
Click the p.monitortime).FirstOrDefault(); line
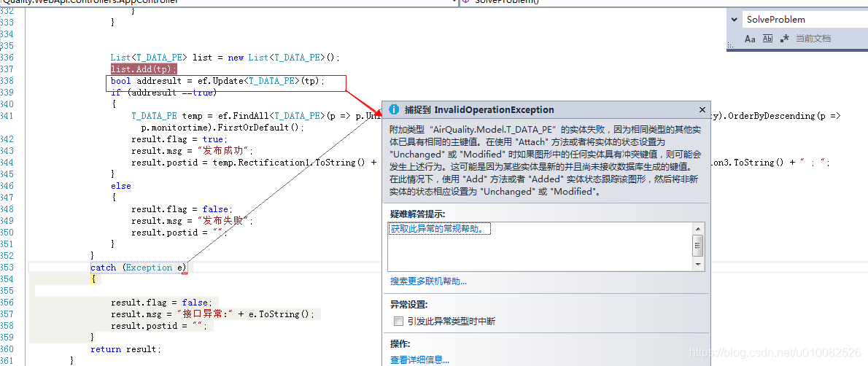[x=223, y=128]
